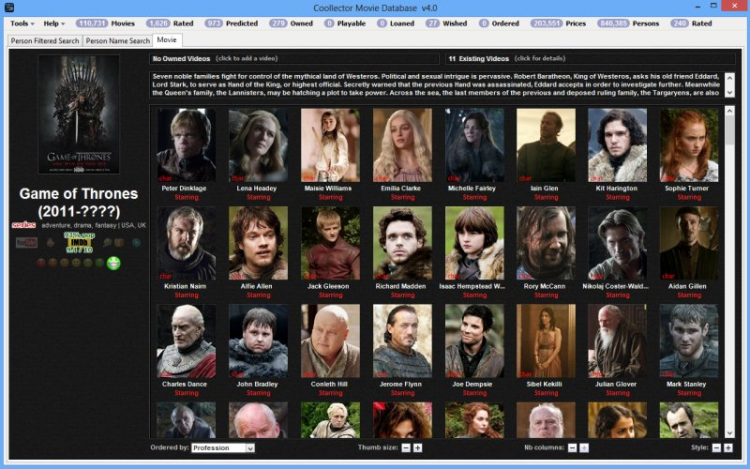Viewport: 750px width, 469px height.
Task: Open Jack Gleeson's thumbnail
Action: pos(330,243)
